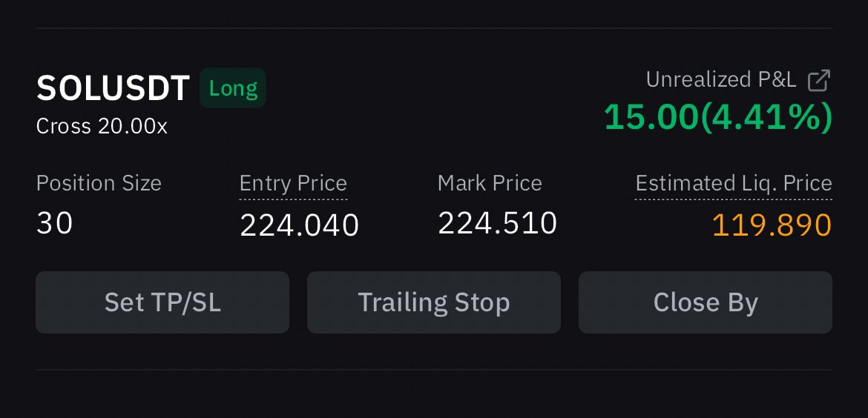This screenshot has height=418, width=868.
Task: Select the Cross margin mode label
Action: (x=64, y=127)
